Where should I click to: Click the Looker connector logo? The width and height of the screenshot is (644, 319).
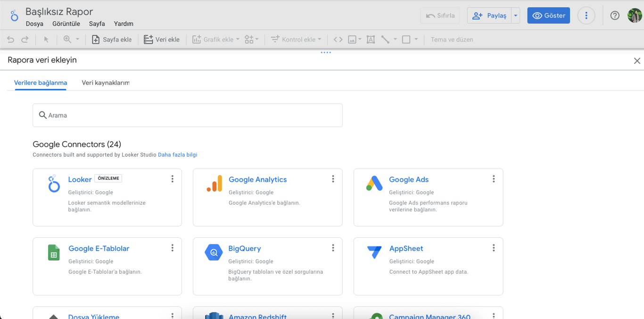pyautogui.click(x=54, y=184)
